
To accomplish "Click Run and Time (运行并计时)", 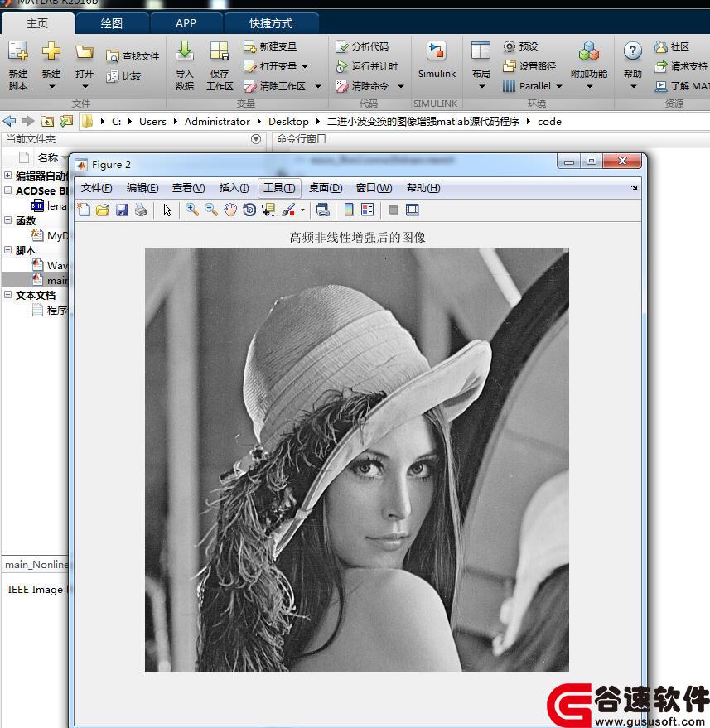I will [367, 66].
